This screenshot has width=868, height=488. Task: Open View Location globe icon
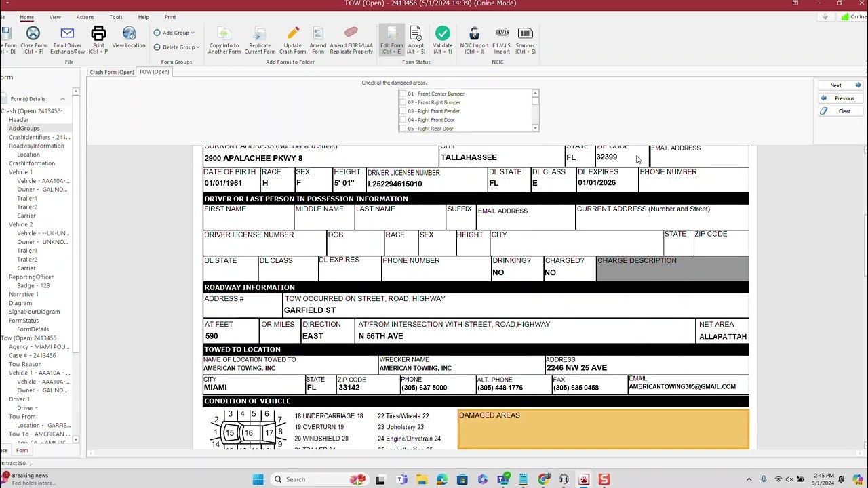pos(129,33)
